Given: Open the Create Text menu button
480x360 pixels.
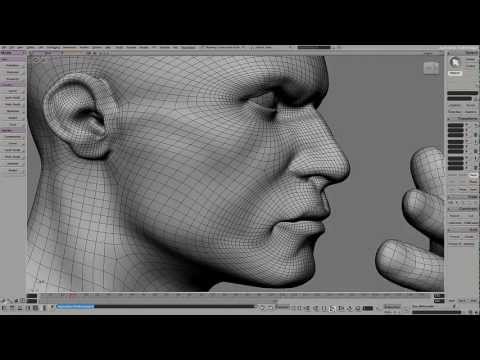Looking at the screenshot, I should [13, 124].
